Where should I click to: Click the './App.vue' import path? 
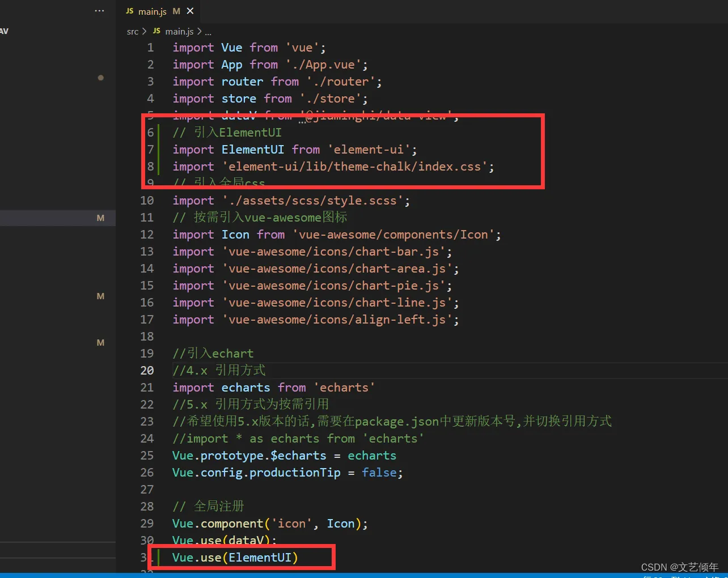(x=323, y=65)
